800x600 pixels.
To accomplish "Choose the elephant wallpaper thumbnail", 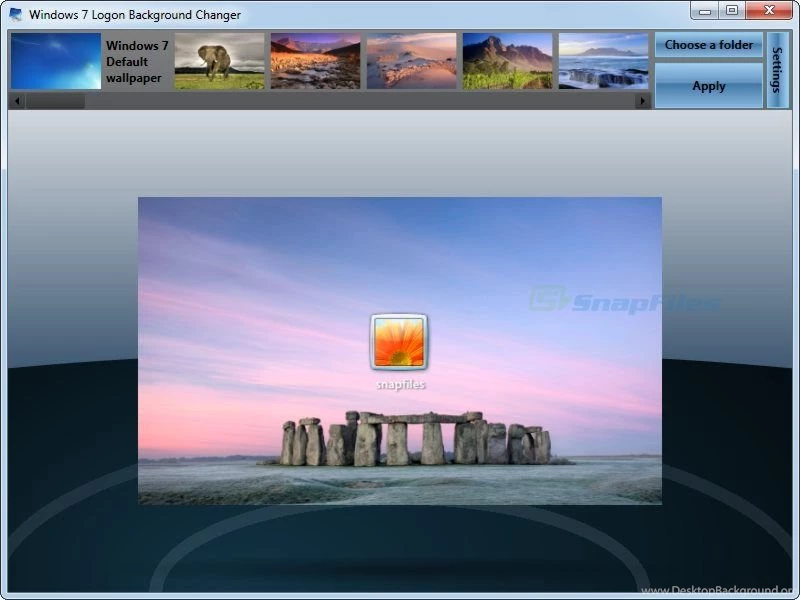I will point(219,61).
